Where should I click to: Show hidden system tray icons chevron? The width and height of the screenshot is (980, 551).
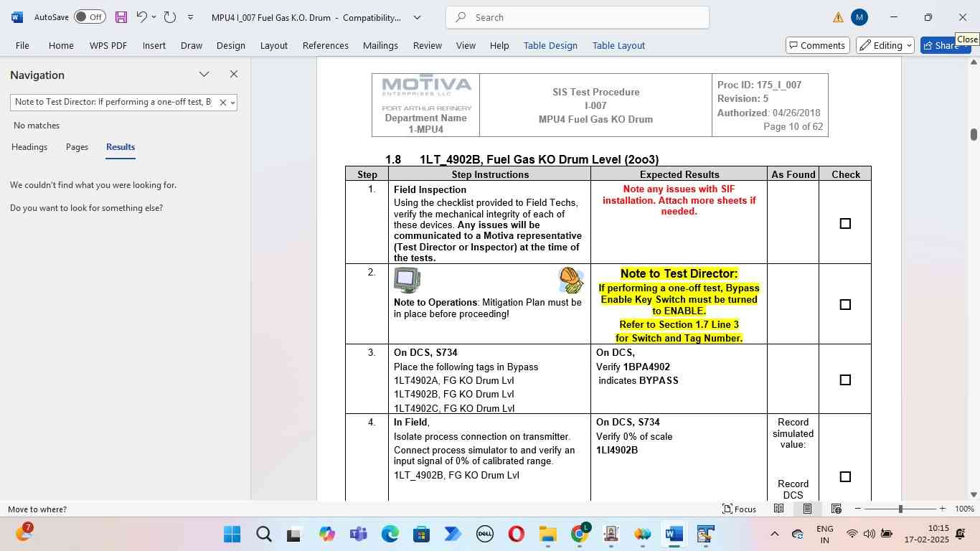click(x=774, y=534)
